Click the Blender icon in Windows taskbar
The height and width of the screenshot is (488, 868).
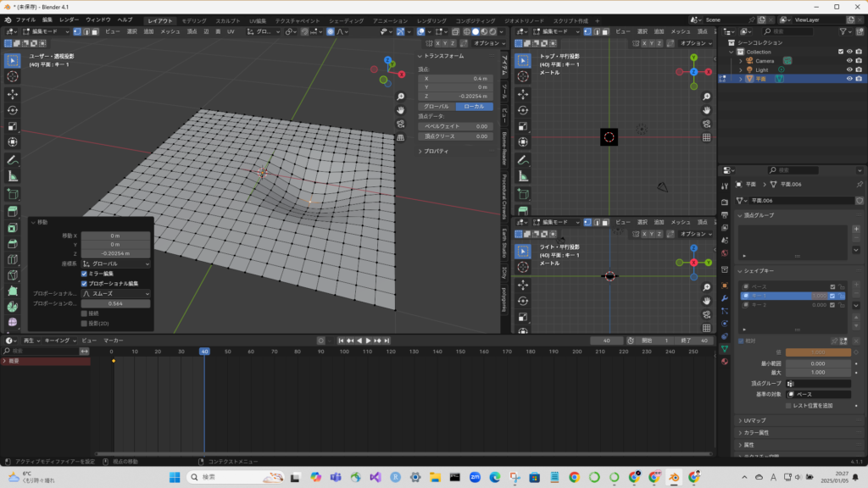coord(674,477)
